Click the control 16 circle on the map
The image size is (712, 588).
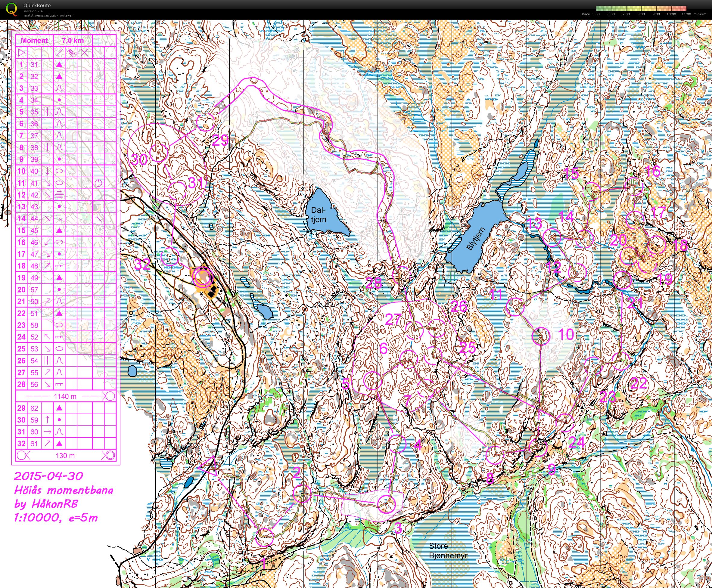click(x=634, y=186)
